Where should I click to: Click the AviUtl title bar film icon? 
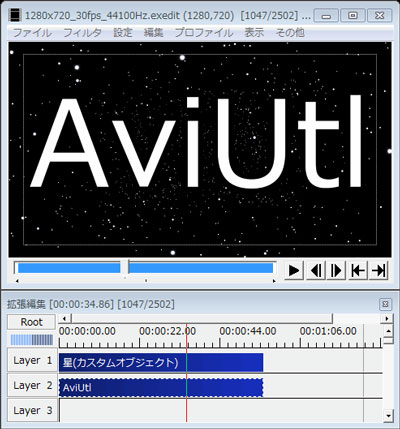pos(15,15)
